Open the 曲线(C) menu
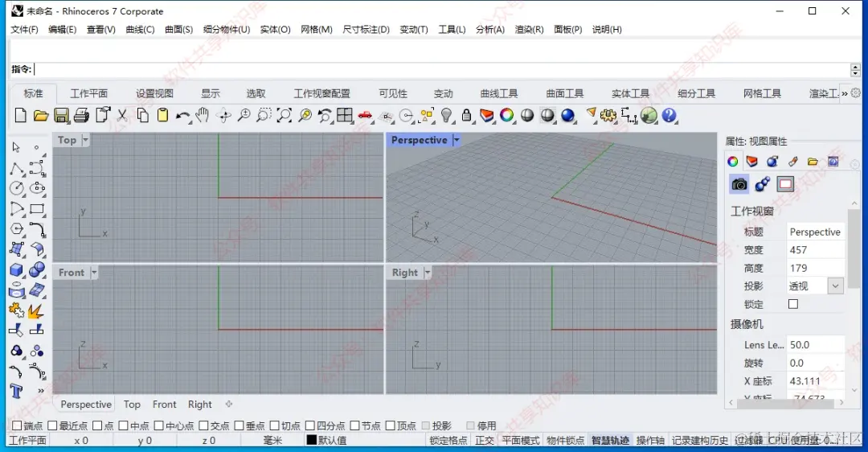The image size is (868, 452). (140, 30)
